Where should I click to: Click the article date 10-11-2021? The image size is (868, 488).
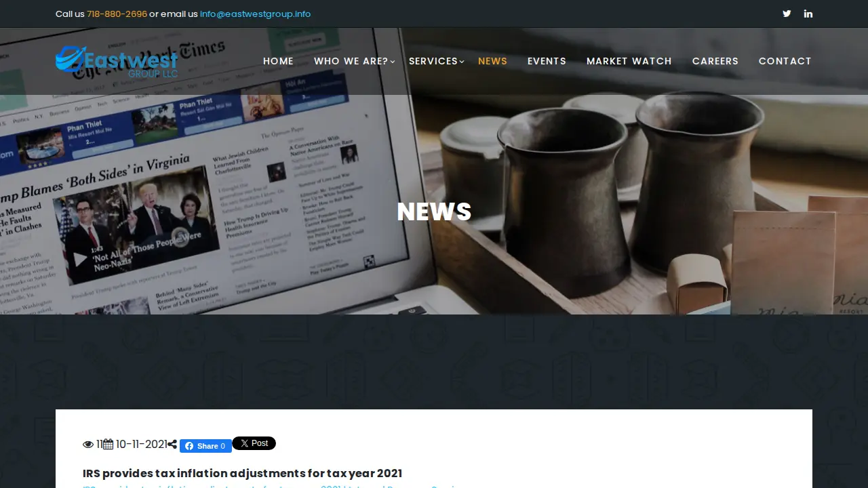click(141, 445)
